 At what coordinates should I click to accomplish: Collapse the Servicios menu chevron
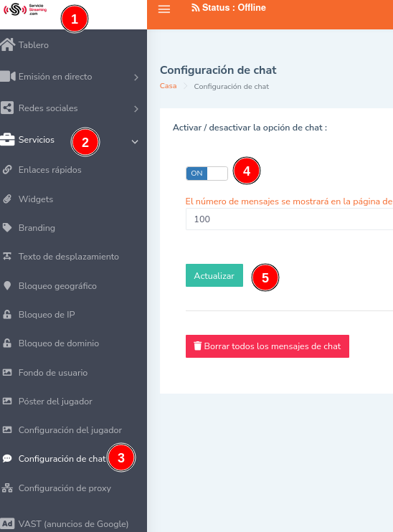click(x=135, y=142)
